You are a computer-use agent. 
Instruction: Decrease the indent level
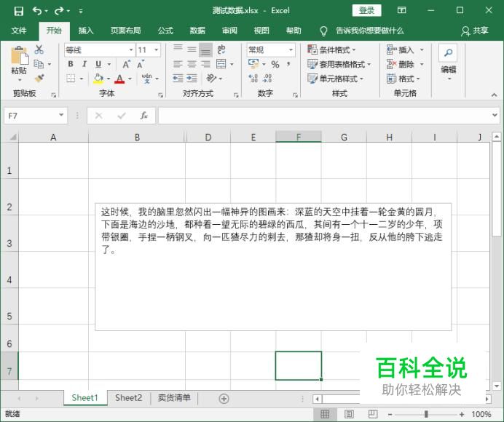(x=178, y=79)
